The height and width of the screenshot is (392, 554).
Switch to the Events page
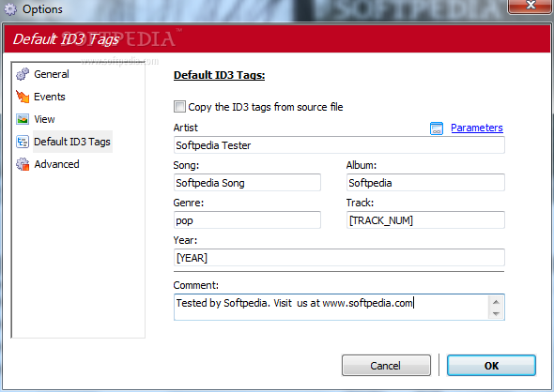tap(50, 97)
